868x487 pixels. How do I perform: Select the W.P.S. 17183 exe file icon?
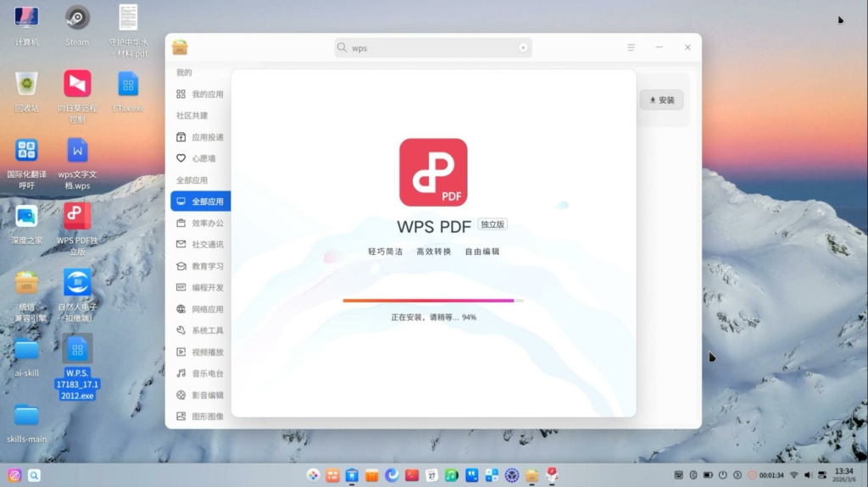point(77,349)
